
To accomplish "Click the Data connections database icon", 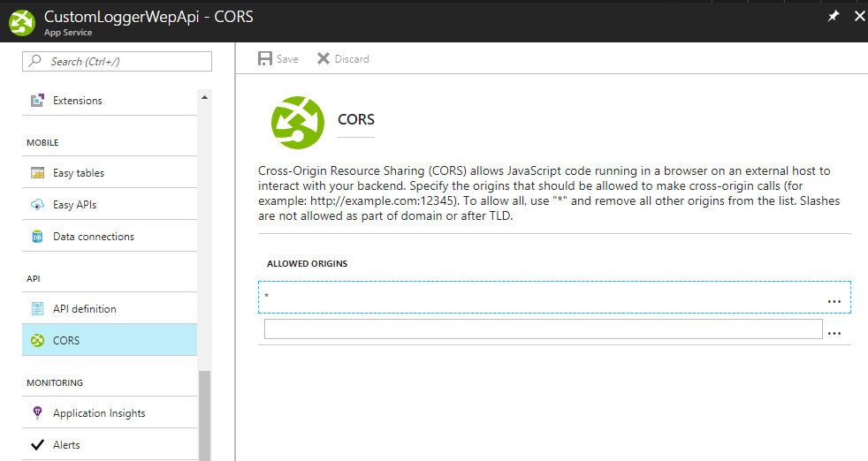I will (37, 237).
